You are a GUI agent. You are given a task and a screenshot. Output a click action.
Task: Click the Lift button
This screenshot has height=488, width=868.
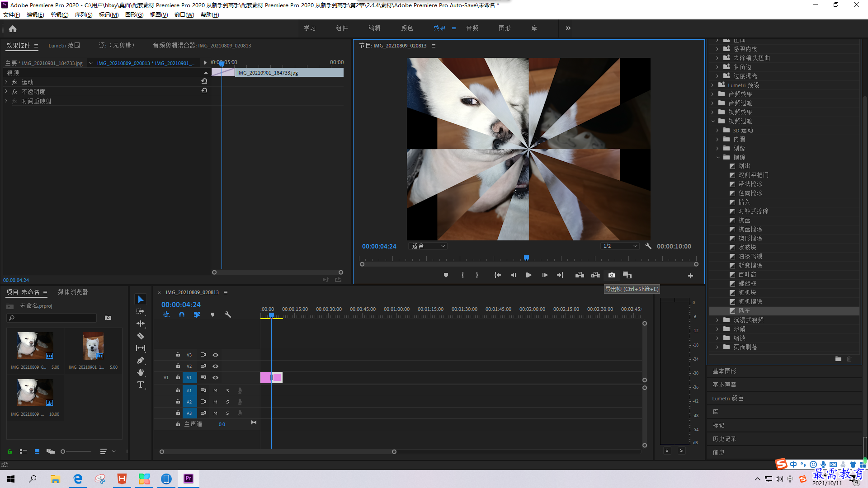[x=580, y=275]
